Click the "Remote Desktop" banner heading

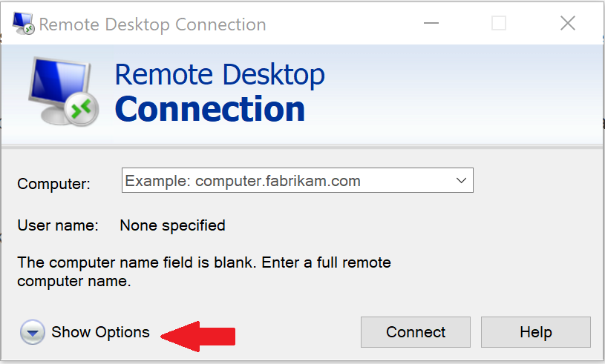(x=220, y=75)
